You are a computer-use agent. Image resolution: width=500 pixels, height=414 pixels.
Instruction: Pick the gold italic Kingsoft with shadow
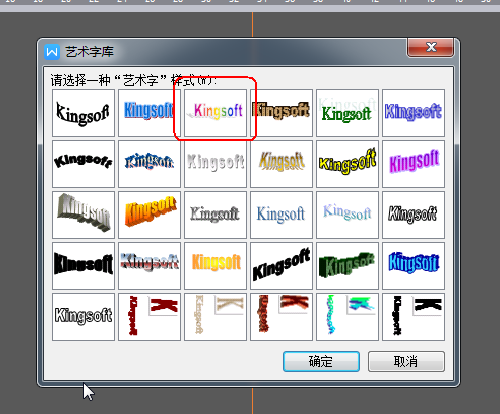coord(281,164)
